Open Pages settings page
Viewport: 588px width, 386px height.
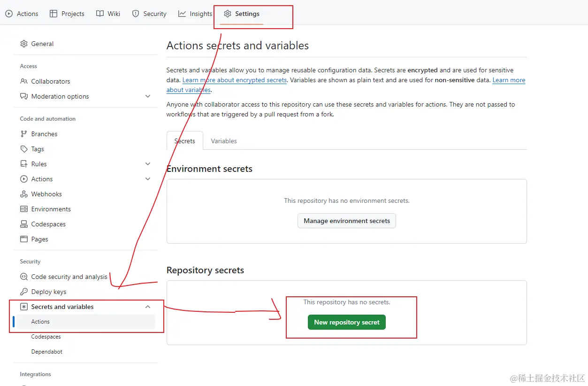click(x=39, y=239)
